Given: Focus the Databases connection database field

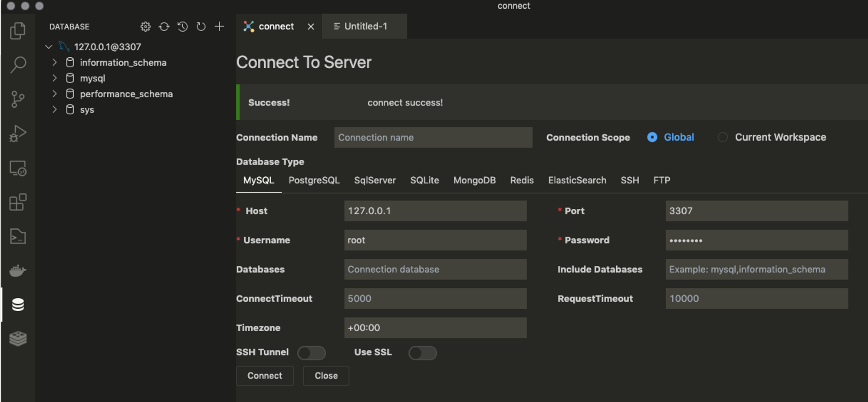Looking at the screenshot, I should point(435,270).
